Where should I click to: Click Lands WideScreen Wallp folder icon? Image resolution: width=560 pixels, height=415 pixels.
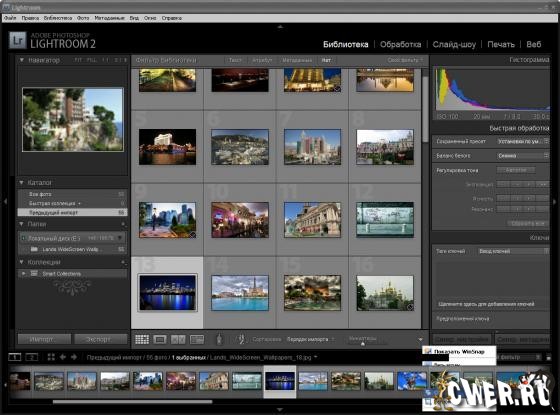coord(34,249)
